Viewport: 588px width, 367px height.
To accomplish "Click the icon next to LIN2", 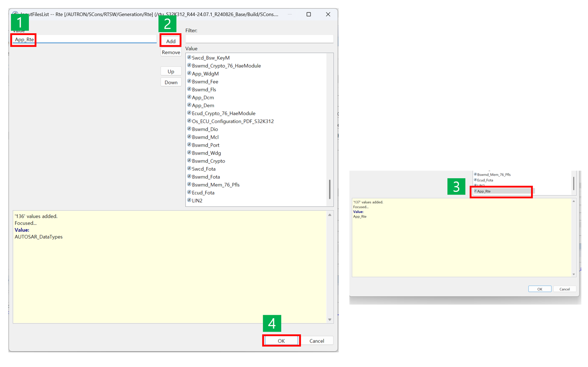I will (189, 200).
